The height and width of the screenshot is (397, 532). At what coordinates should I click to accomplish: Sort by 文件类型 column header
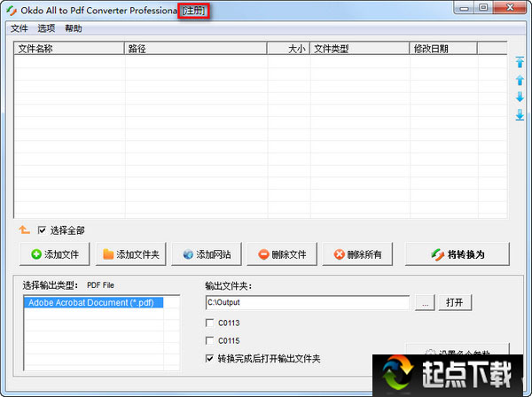click(x=360, y=49)
